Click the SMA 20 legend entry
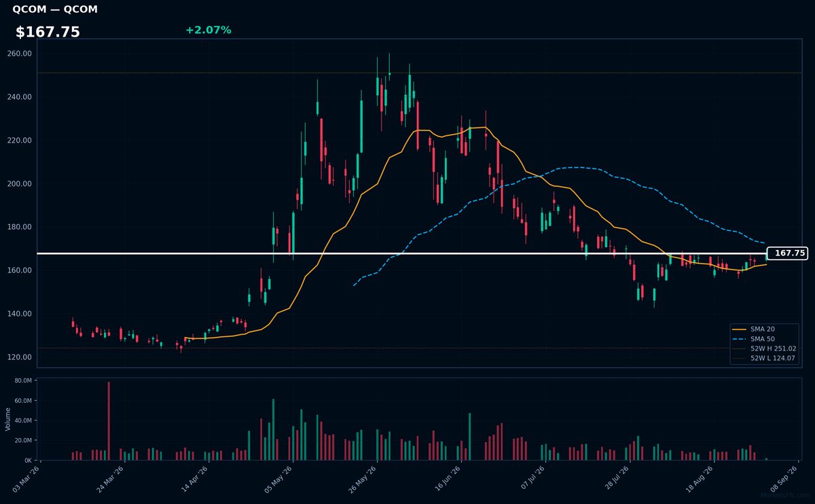The image size is (815, 504). pos(763,329)
